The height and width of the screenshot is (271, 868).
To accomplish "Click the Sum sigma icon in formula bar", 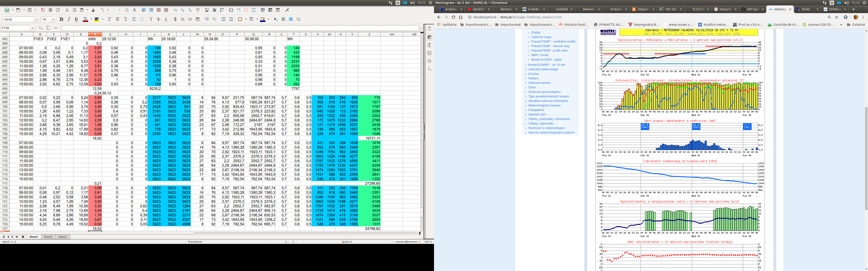I will (x=48, y=28).
